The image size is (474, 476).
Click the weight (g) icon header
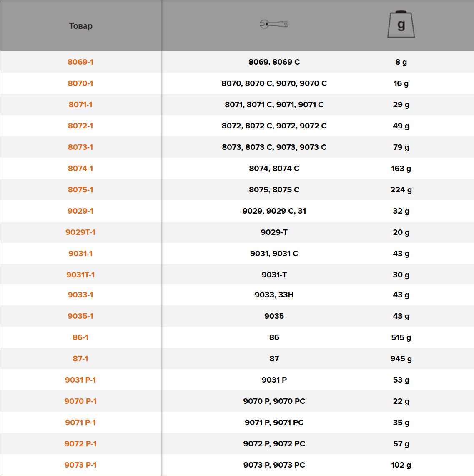coord(401,24)
